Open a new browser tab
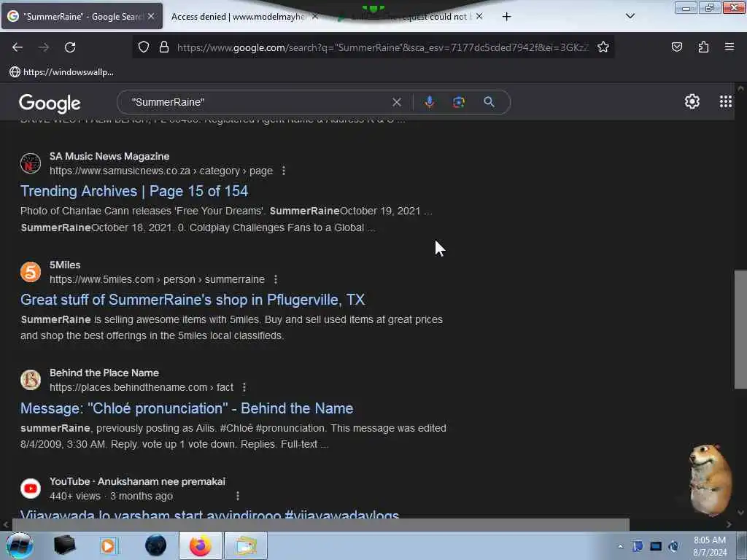Screen dimensions: 747x560 (x=506, y=17)
